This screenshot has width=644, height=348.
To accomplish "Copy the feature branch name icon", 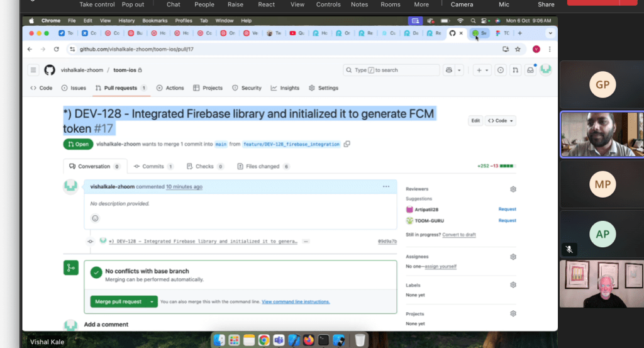I will (x=347, y=144).
